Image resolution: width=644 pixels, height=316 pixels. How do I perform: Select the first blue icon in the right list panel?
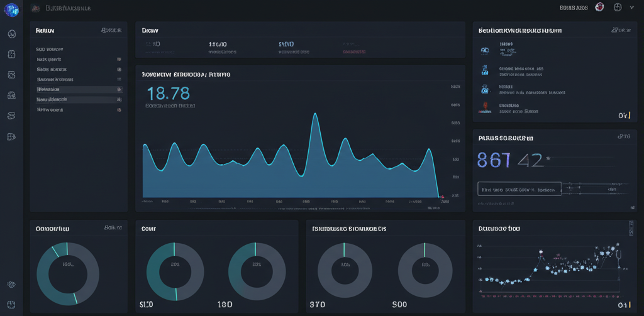[485, 50]
